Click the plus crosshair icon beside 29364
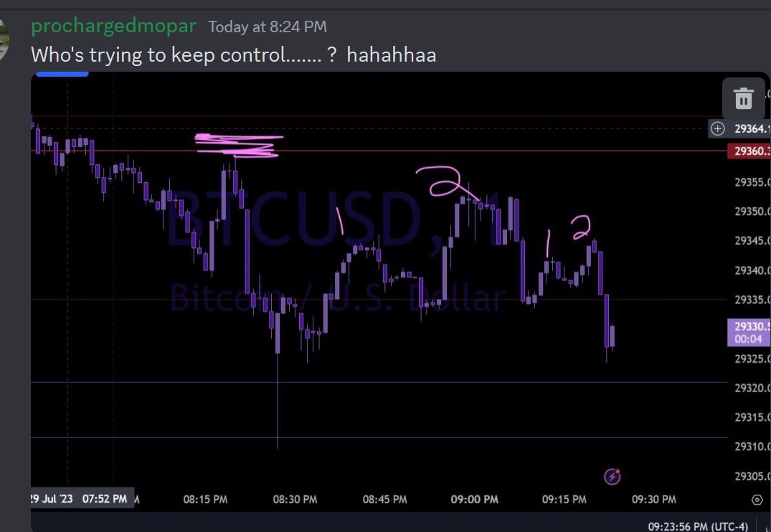 coord(717,129)
